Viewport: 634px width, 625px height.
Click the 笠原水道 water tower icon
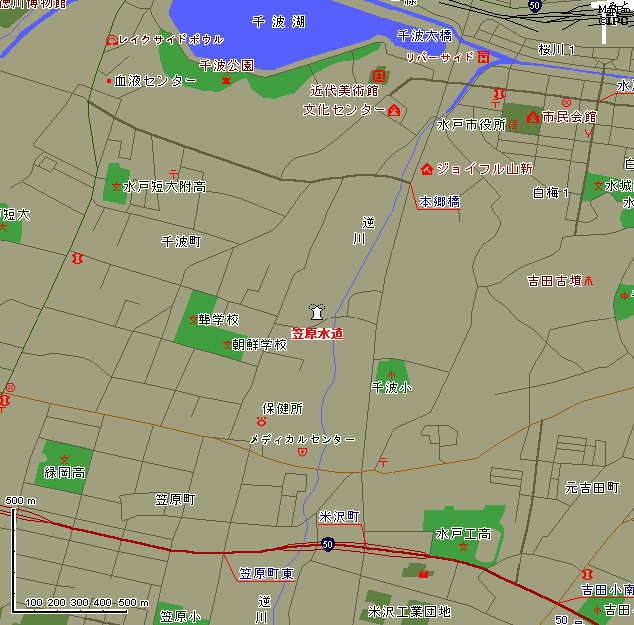[x=318, y=314]
